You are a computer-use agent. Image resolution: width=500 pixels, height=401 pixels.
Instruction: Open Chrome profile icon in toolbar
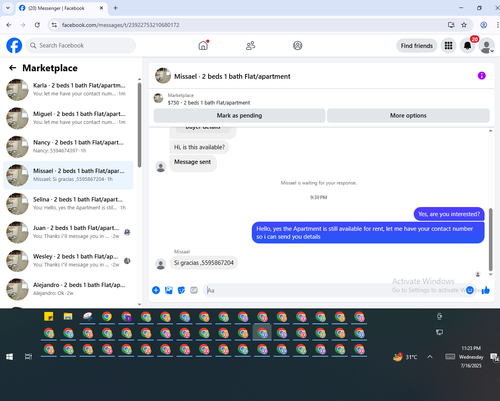pos(484,25)
